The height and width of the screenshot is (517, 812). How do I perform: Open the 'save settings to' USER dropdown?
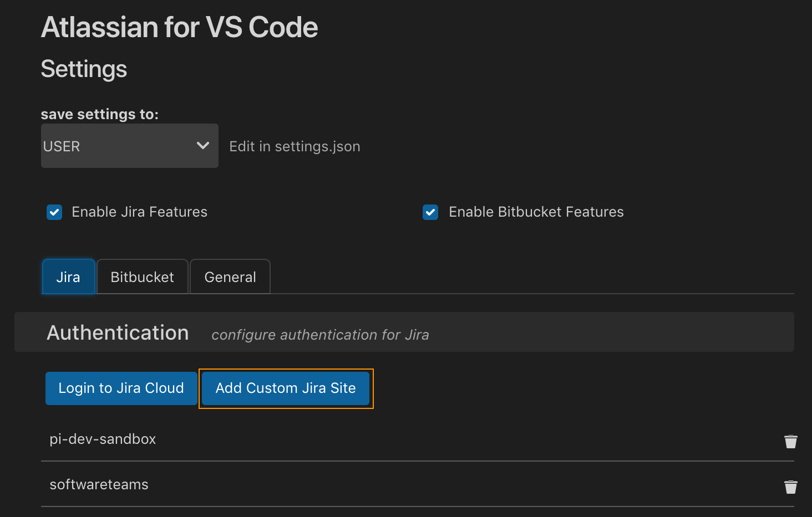[129, 146]
